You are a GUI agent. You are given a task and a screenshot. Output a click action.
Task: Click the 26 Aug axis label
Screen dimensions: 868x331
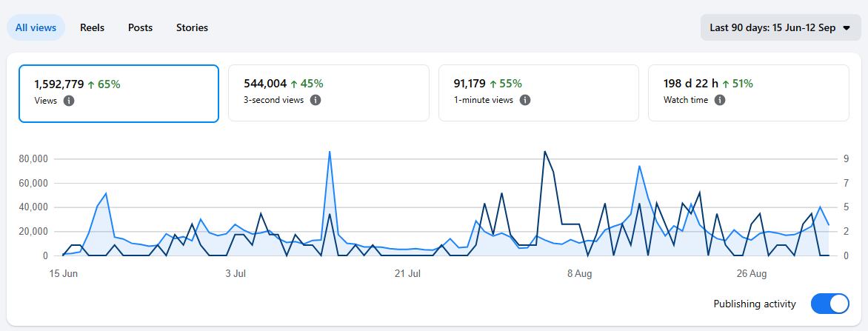pyautogui.click(x=752, y=274)
